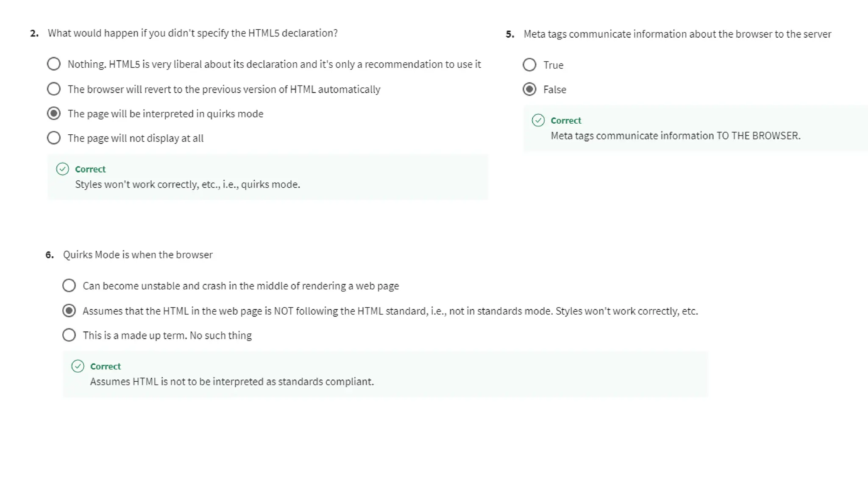The width and height of the screenshot is (868, 488).
Task: Click the 'Quirks Mode is when the browser' question
Action: [x=138, y=255]
